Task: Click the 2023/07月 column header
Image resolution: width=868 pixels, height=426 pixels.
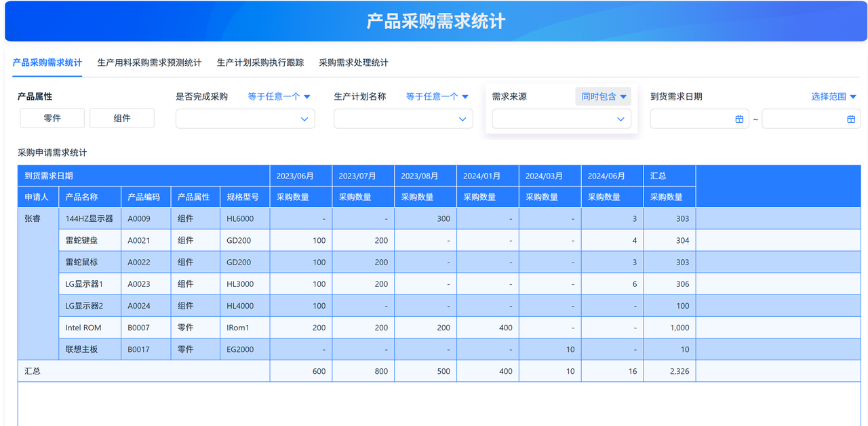Action: [x=363, y=176]
